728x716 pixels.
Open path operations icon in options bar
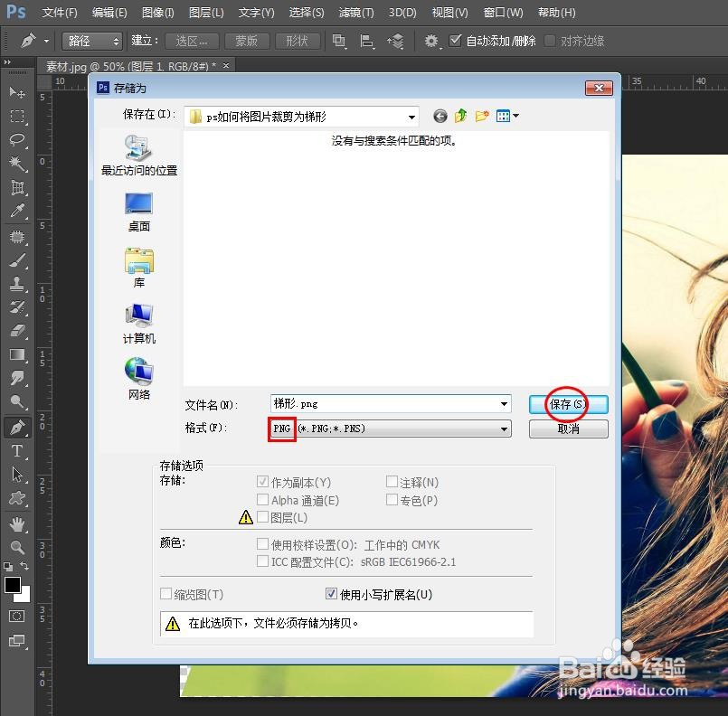[339, 41]
